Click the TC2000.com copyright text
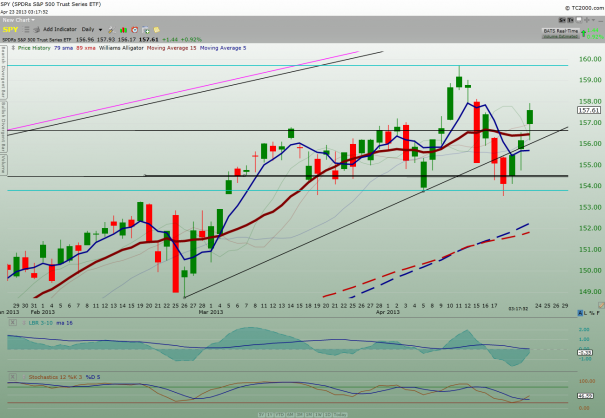 (x=585, y=8)
